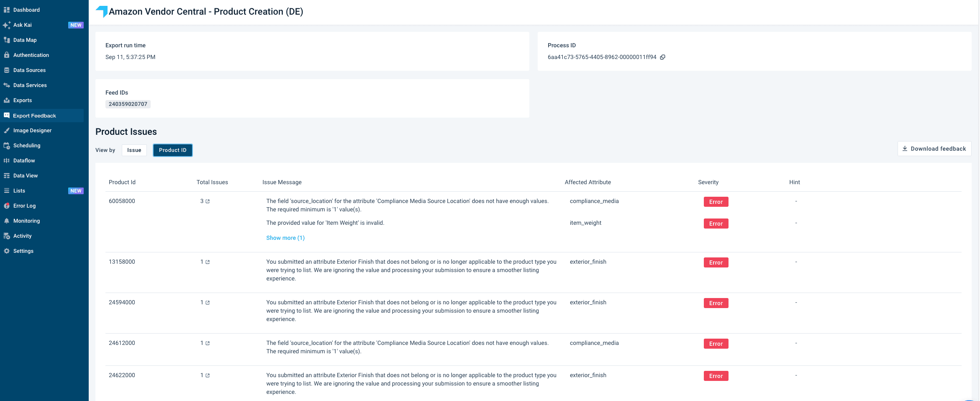This screenshot has height=401, width=980.
Task: Click the Affected Attribute column header
Action: pyautogui.click(x=587, y=183)
